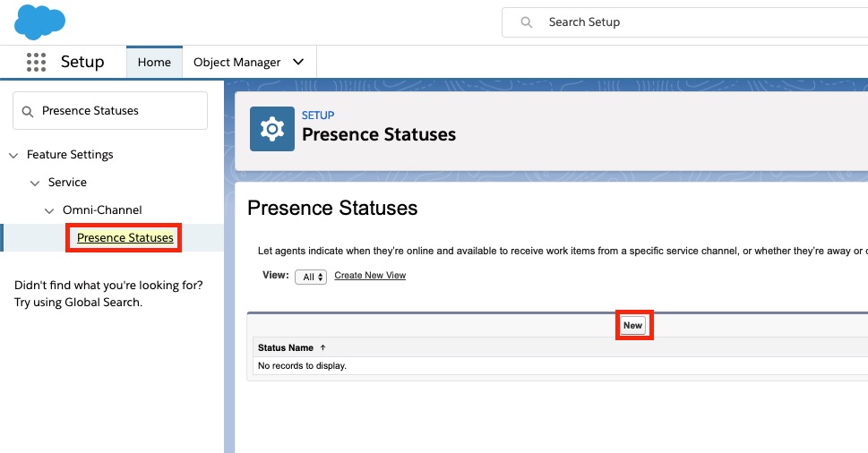Click the magnifier icon in Search Setup

pyautogui.click(x=526, y=22)
